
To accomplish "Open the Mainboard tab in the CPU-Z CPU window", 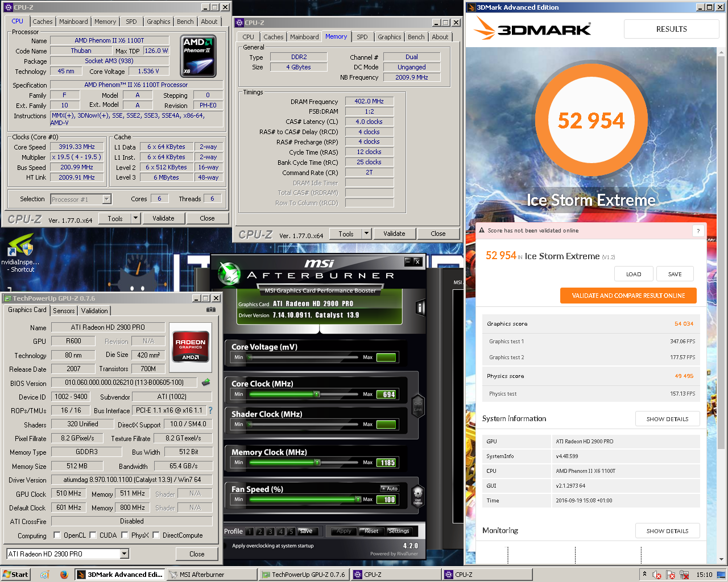I will tap(73, 22).
